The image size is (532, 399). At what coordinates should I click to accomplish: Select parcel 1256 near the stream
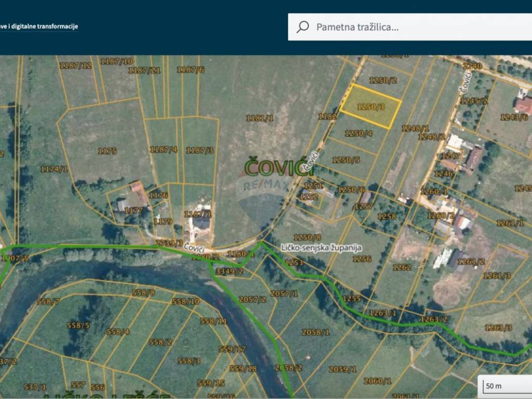(362, 259)
